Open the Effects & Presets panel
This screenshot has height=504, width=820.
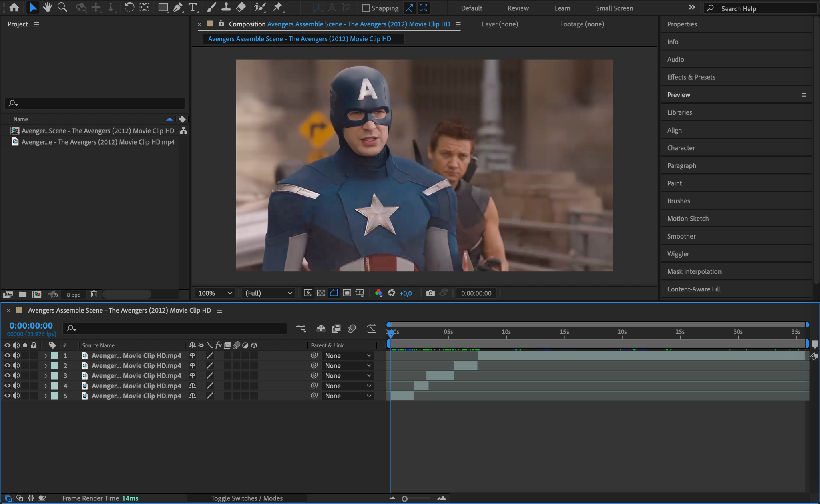tap(691, 77)
